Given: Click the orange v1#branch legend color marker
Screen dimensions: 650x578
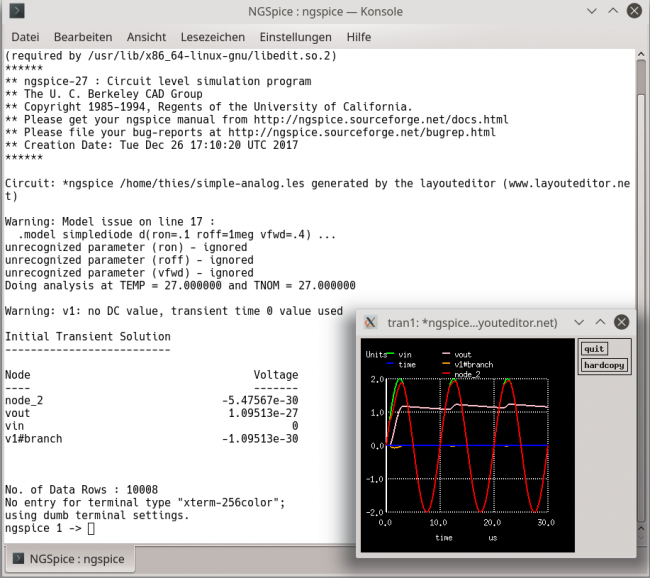Looking at the screenshot, I should (446, 364).
